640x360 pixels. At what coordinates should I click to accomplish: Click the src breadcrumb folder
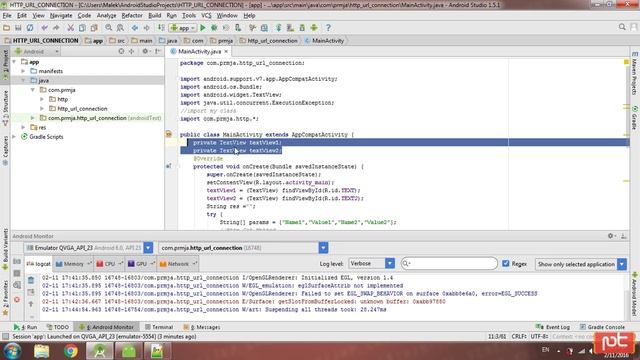(117, 40)
